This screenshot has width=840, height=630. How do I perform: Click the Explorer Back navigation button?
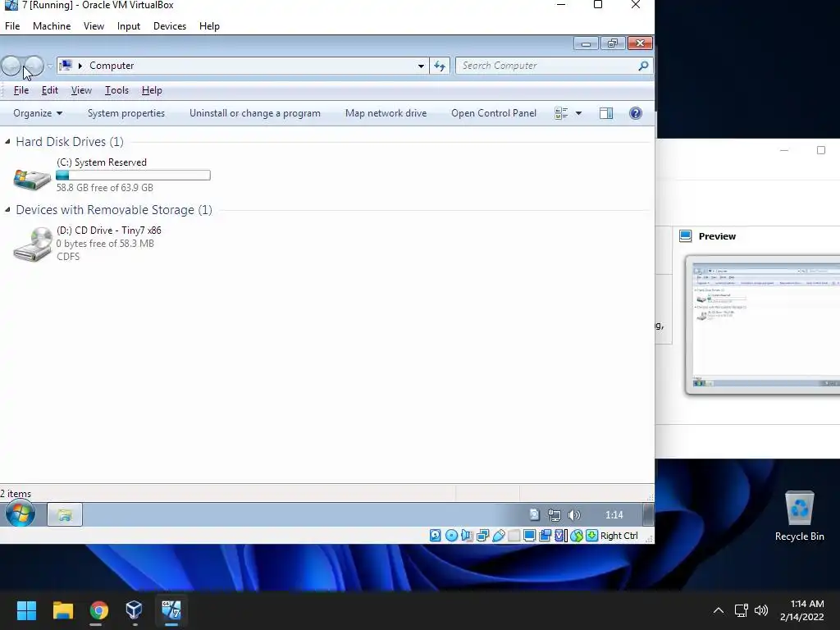(11, 66)
